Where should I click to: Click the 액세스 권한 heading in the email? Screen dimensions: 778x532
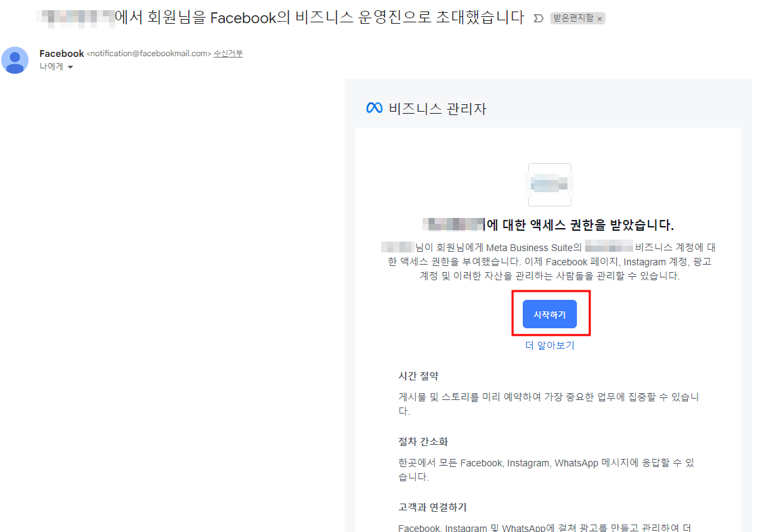549,224
